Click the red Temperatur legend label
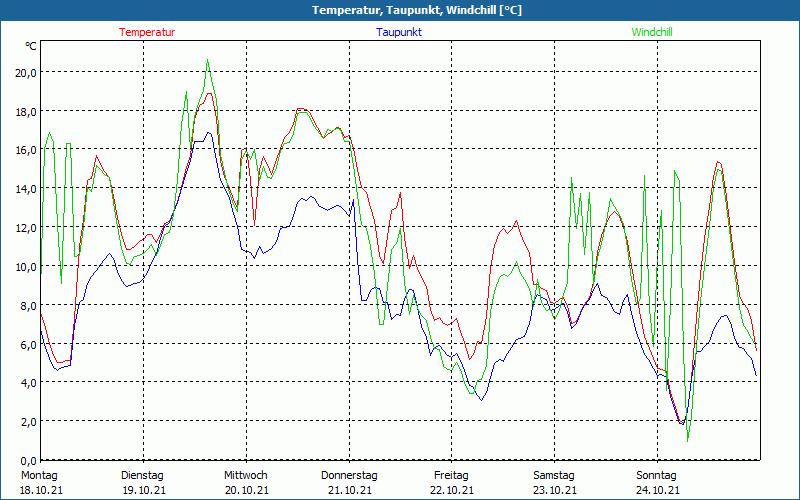This screenshot has width=800, height=500. click(x=147, y=32)
